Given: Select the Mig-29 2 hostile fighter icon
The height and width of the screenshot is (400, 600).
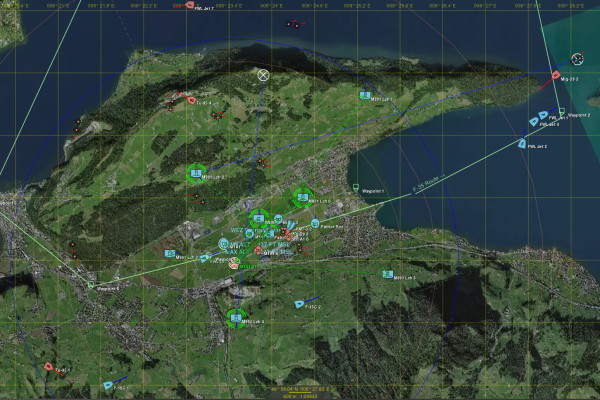Looking at the screenshot, I should pyautogui.click(x=556, y=75).
